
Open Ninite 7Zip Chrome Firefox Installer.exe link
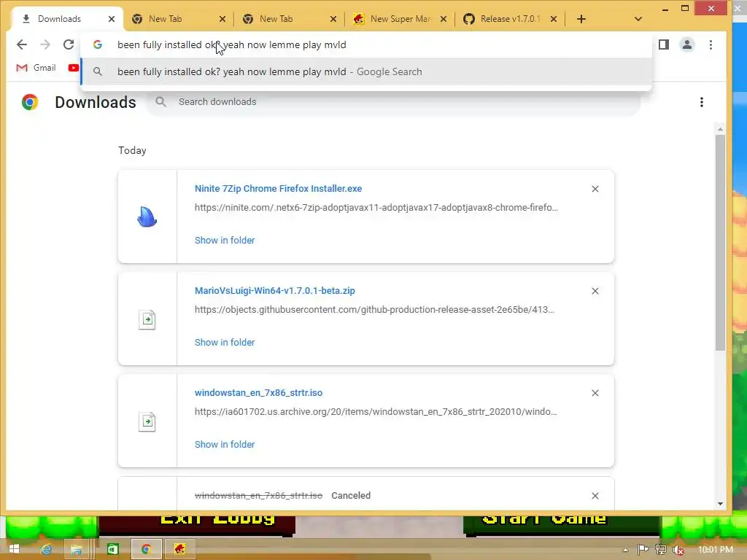tap(278, 189)
